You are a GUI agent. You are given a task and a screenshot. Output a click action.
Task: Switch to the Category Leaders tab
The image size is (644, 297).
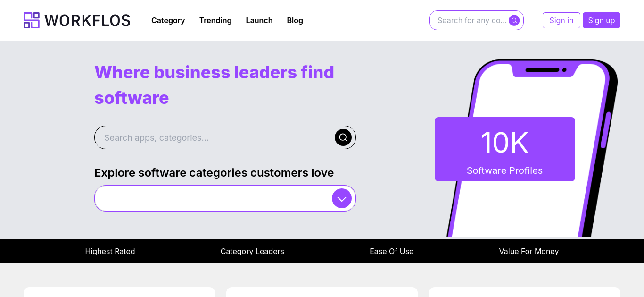click(252, 251)
